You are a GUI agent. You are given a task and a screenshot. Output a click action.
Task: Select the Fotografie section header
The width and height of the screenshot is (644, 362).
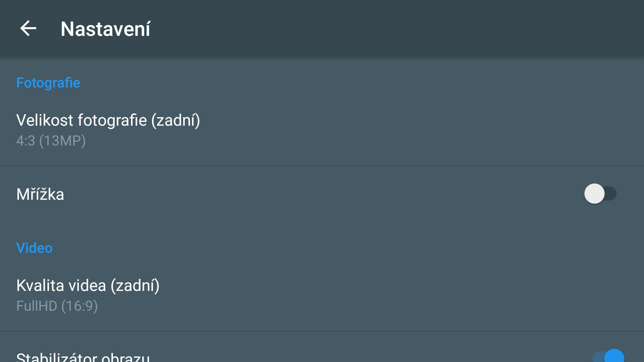point(48,83)
